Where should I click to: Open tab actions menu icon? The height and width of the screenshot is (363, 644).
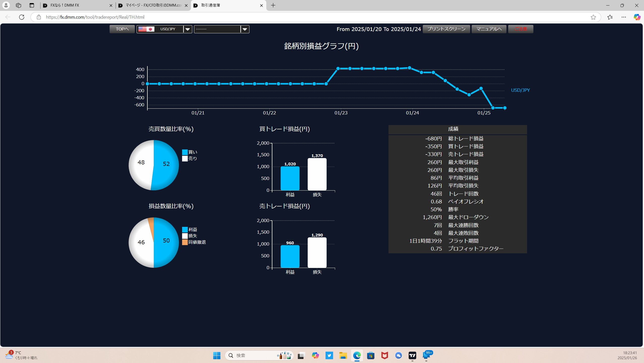click(x=31, y=5)
